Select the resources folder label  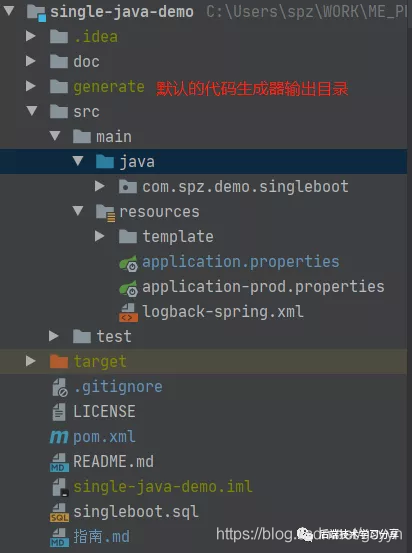click(159, 212)
